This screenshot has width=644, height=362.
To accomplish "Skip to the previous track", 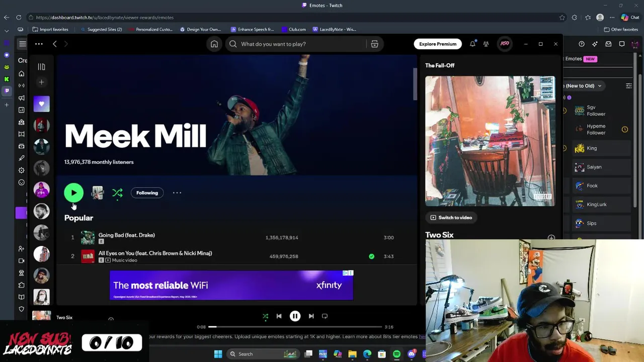I will (279, 316).
